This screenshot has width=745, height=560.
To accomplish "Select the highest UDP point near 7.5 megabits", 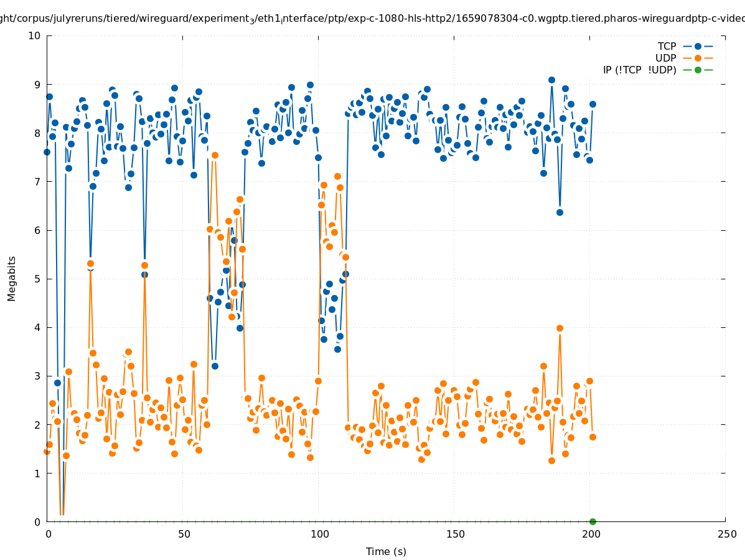I will [215, 155].
